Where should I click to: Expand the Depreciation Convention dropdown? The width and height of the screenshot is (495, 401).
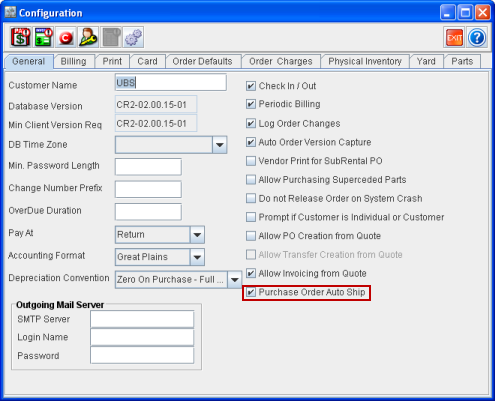click(235, 279)
